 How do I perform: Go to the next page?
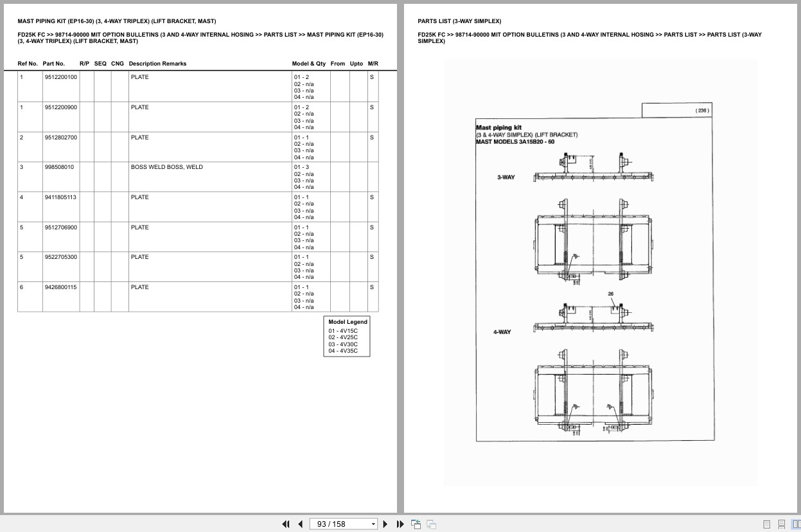(385, 524)
